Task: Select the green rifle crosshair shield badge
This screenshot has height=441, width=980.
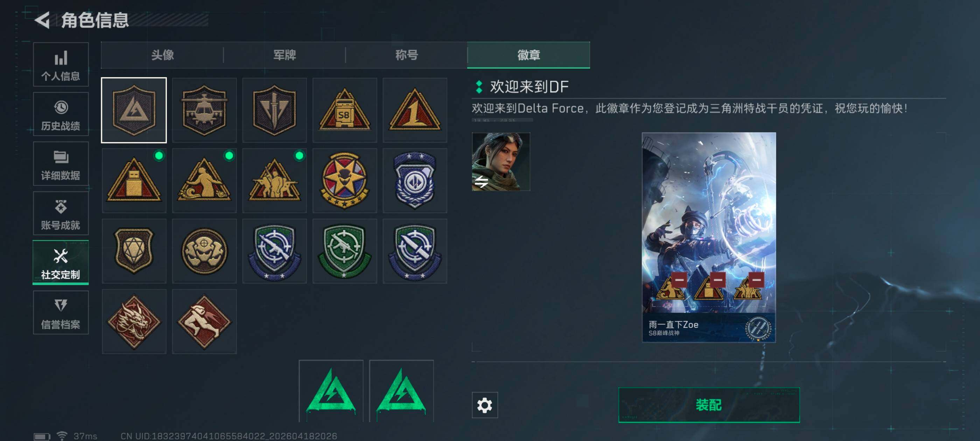Action: pos(344,251)
